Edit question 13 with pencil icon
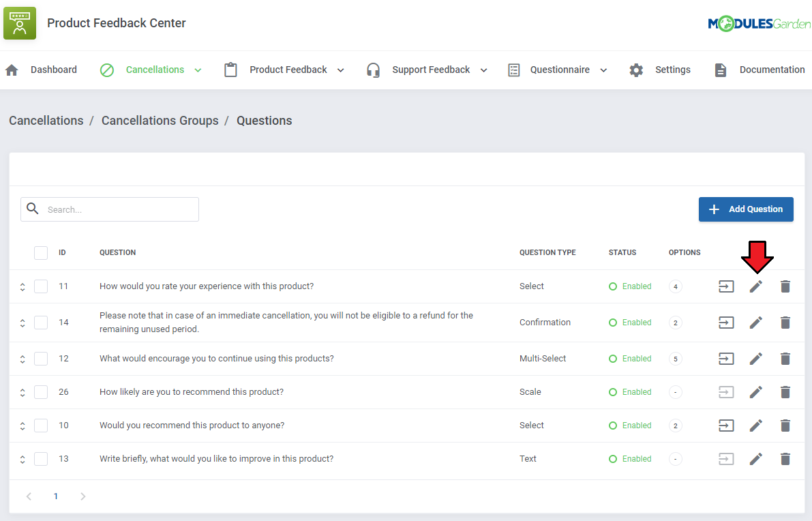The image size is (812, 521). coord(755,459)
